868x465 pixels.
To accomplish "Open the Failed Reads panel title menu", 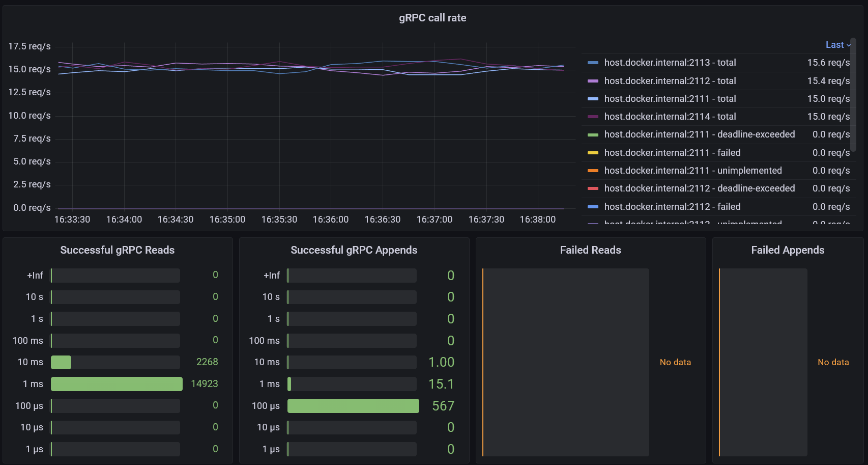I will [590, 250].
